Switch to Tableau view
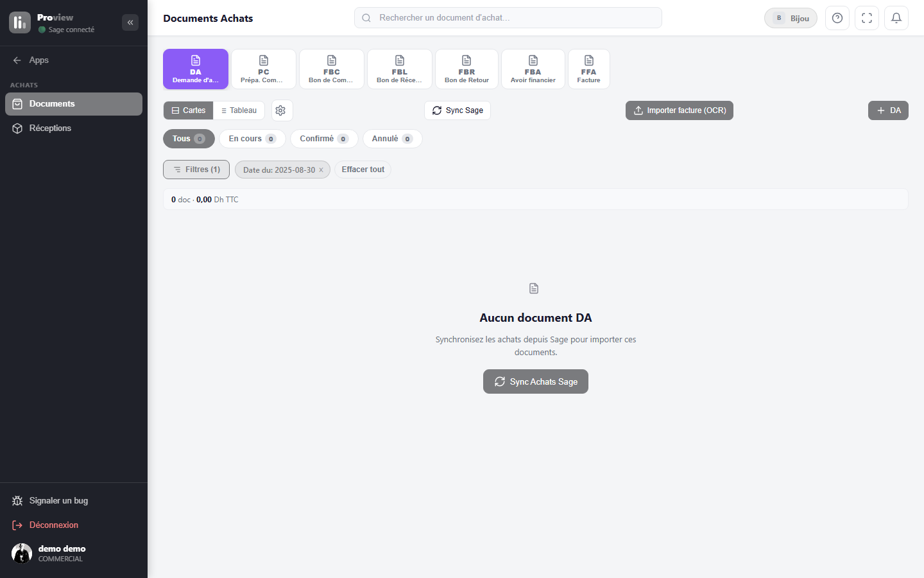The height and width of the screenshot is (578, 924). coord(239,110)
